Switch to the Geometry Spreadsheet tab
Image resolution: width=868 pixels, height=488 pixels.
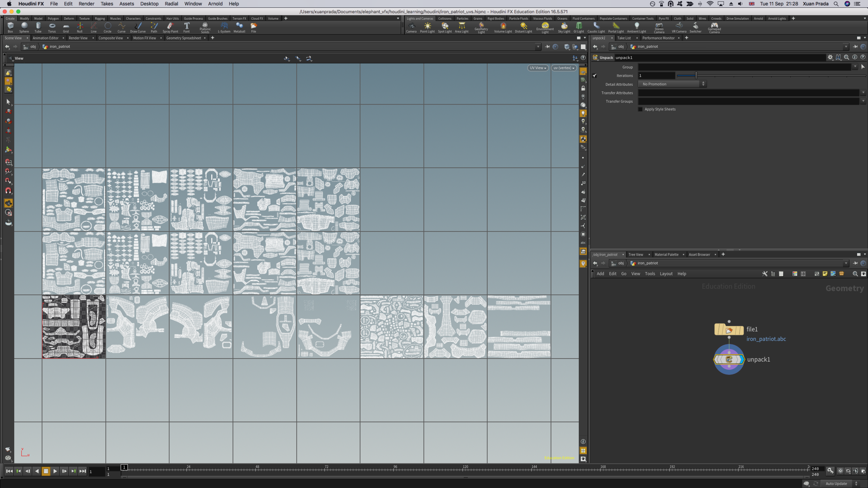click(183, 38)
